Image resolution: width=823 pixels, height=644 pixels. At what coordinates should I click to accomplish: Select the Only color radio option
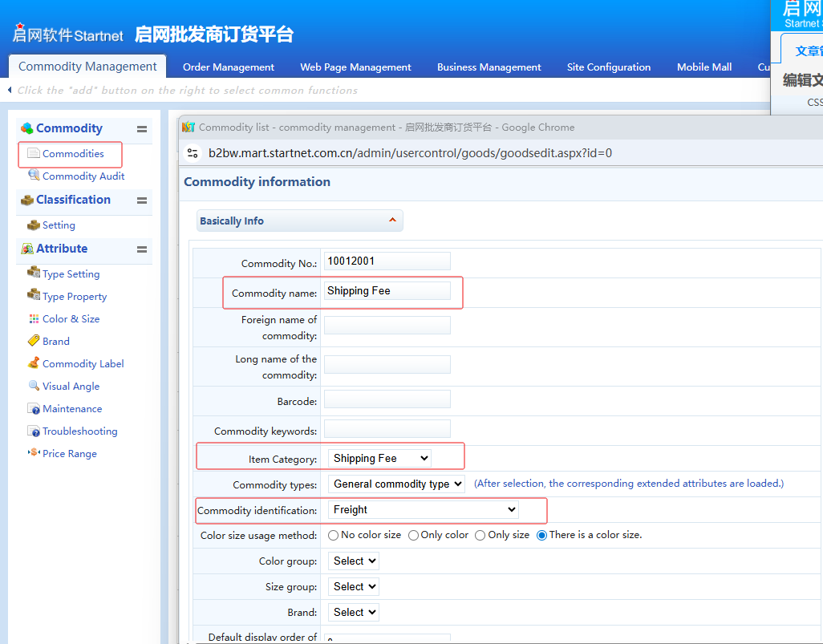(x=413, y=535)
